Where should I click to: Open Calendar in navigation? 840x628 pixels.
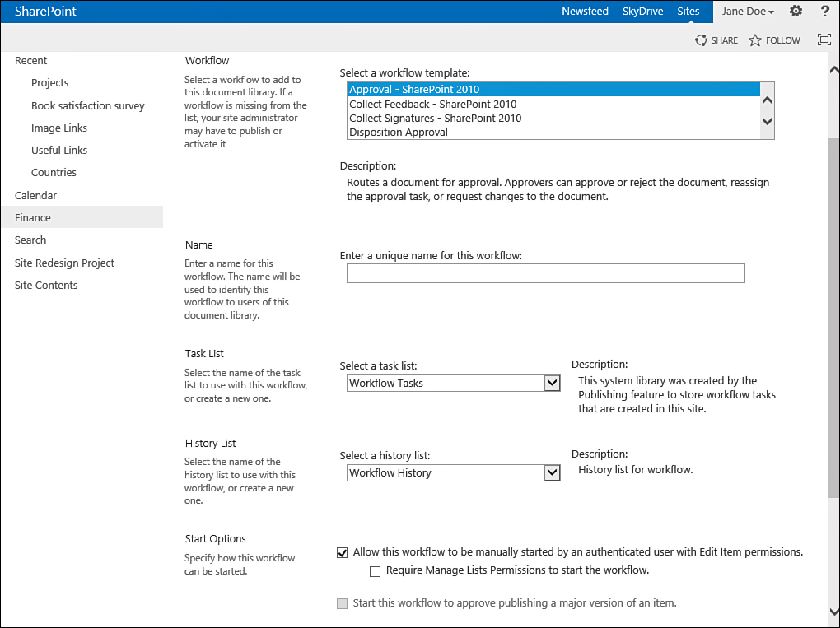point(35,195)
